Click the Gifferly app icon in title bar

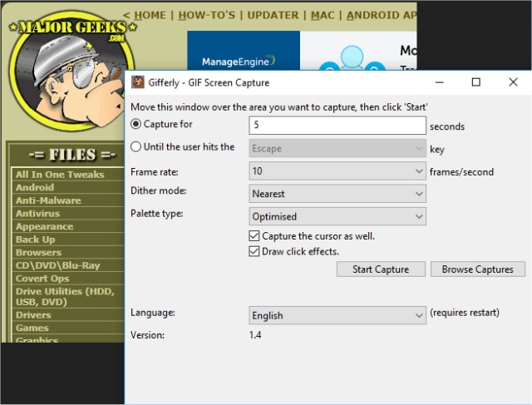138,82
